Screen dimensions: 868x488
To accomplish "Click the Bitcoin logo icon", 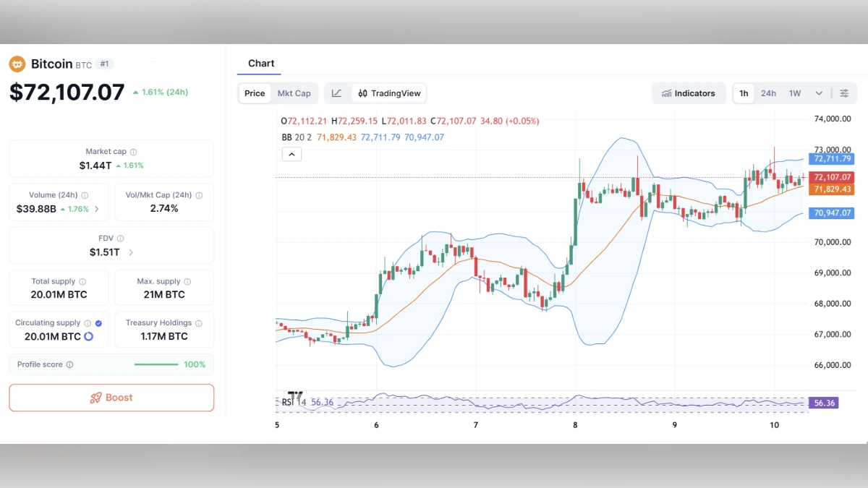I will tap(16, 64).
